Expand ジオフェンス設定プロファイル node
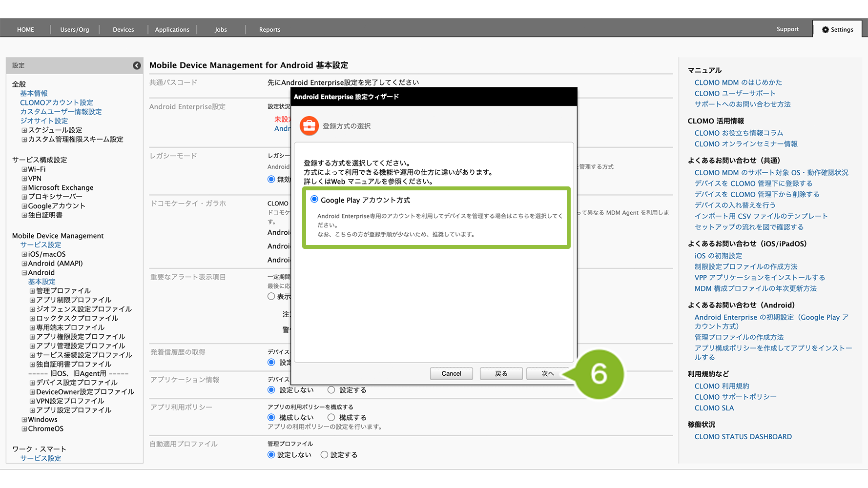The width and height of the screenshot is (868, 488). pyautogui.click(x=32, y=309)
